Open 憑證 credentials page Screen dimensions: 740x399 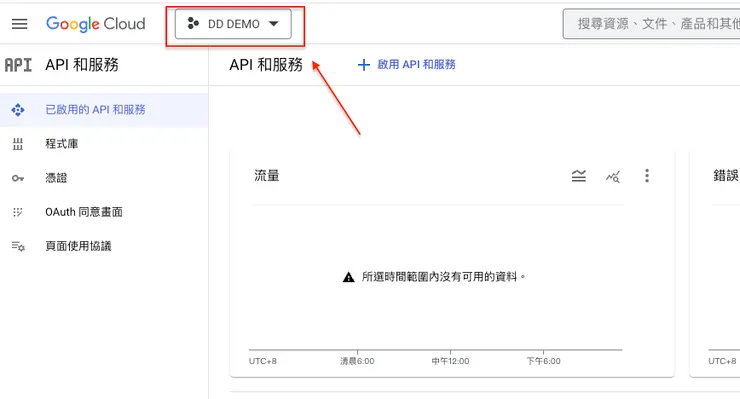(56, 178)
